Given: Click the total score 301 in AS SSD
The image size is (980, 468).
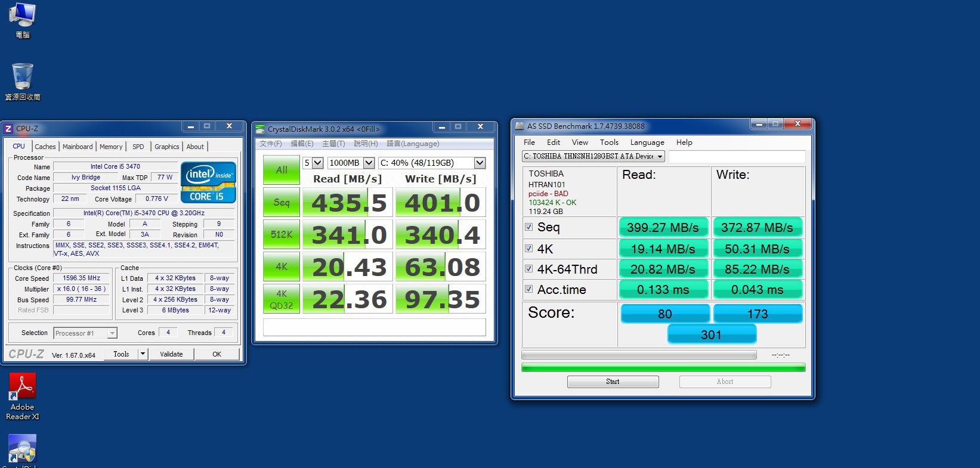Looking at the screenshot, I should click(x=712, y=334).
